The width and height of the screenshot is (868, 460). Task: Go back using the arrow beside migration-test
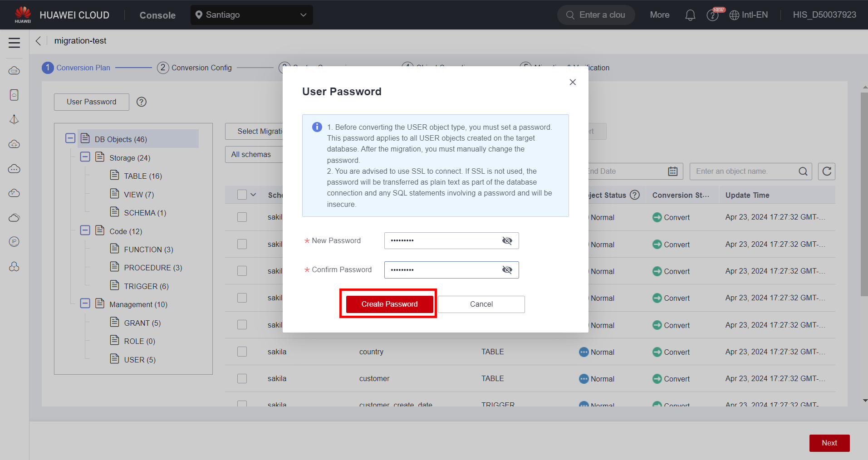tap(39, 41)
